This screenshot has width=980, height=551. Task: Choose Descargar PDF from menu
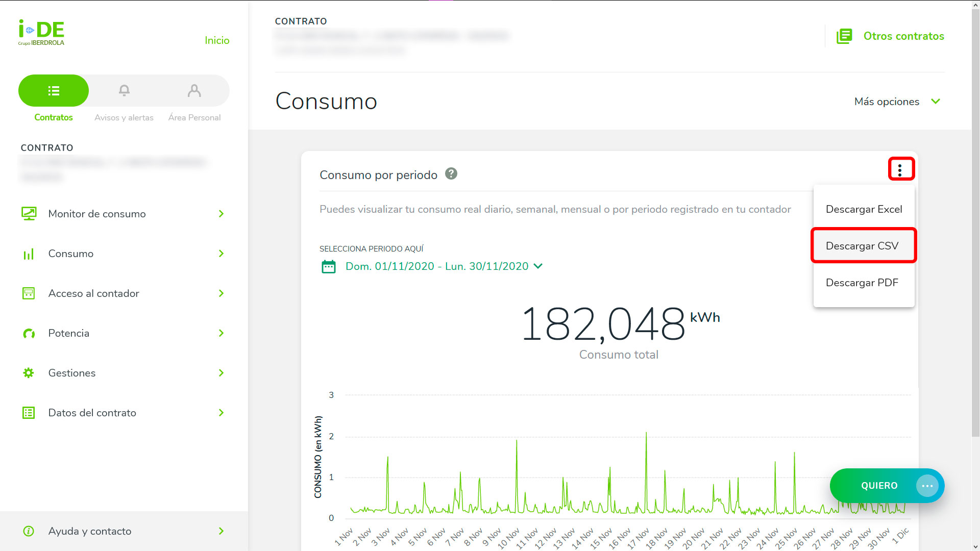862,283
